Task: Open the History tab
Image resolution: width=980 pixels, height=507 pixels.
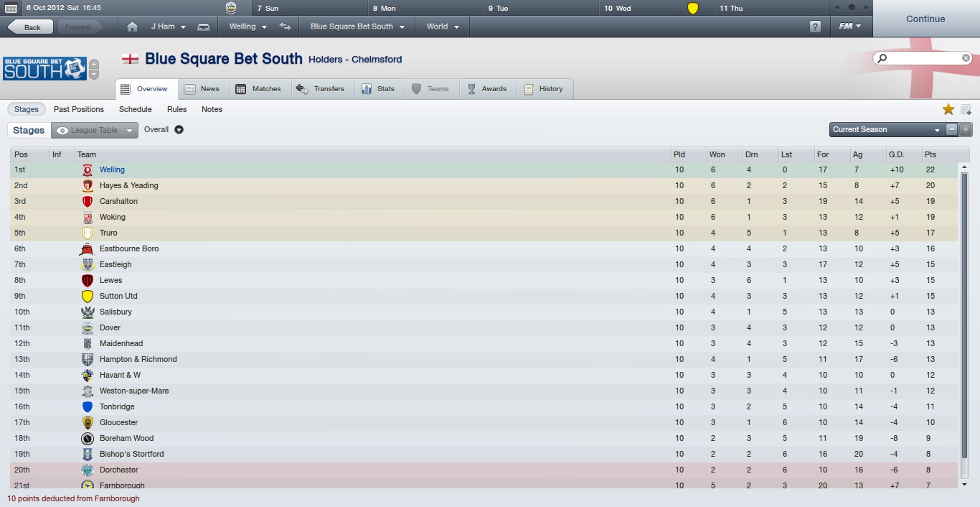Action: pyautogui.click(x=544, y=89)
